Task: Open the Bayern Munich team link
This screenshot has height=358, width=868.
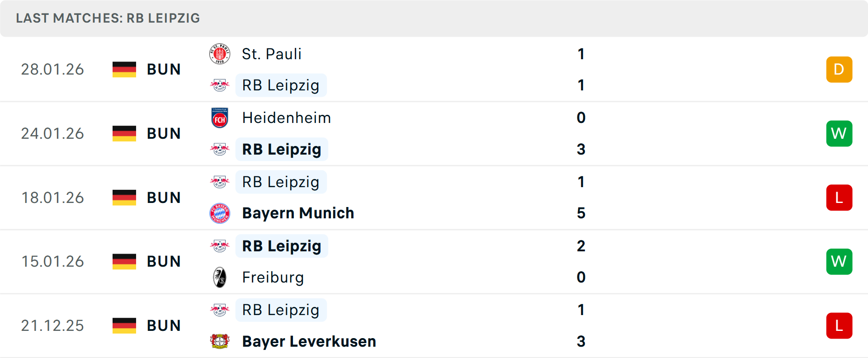Action: pos(298,213)
